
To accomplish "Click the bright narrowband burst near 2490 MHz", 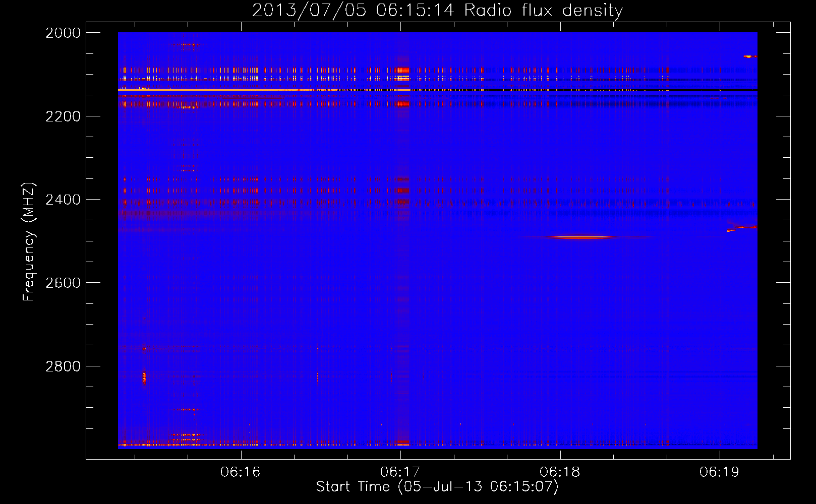I will point(582,237).
